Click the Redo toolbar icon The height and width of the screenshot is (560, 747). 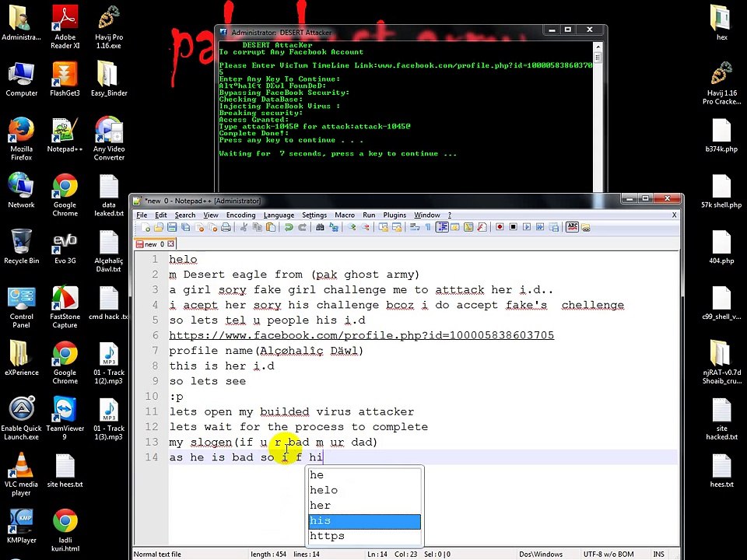click(302, 228)
